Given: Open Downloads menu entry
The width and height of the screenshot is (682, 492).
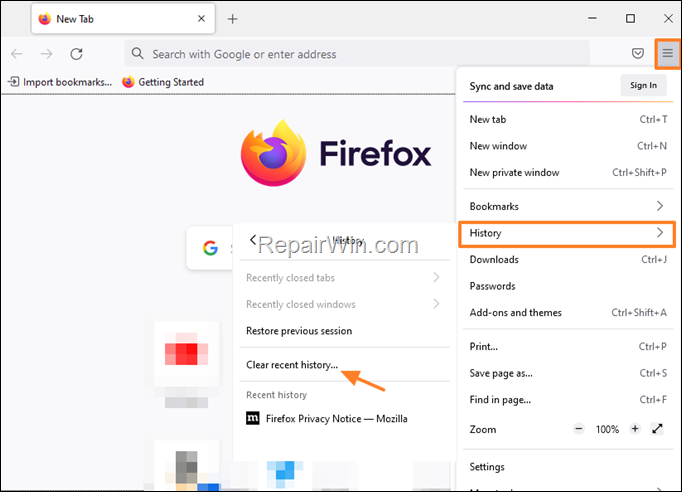Looking at the screenshot, I should (x=568, y=259).
